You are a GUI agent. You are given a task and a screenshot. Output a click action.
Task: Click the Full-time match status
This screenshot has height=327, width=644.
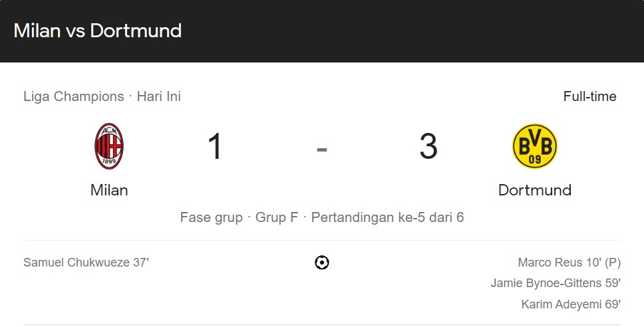[x=590, y=96]
